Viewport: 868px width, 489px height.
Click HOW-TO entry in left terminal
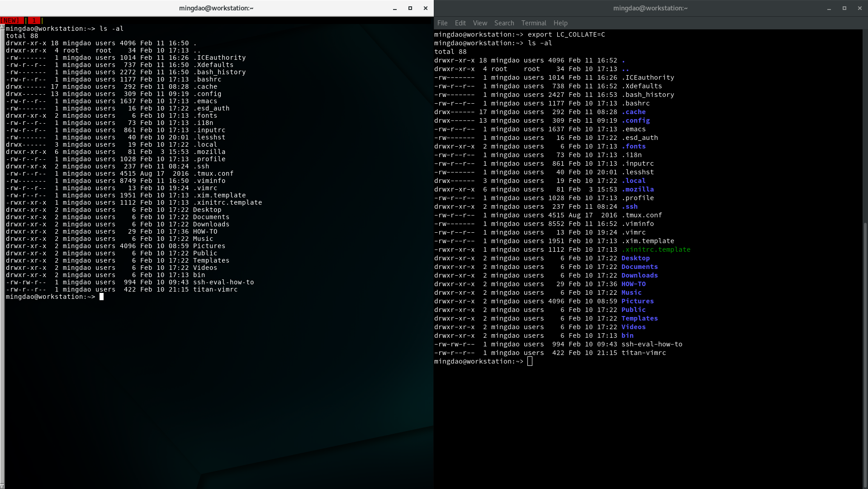(x=205, y=231)
